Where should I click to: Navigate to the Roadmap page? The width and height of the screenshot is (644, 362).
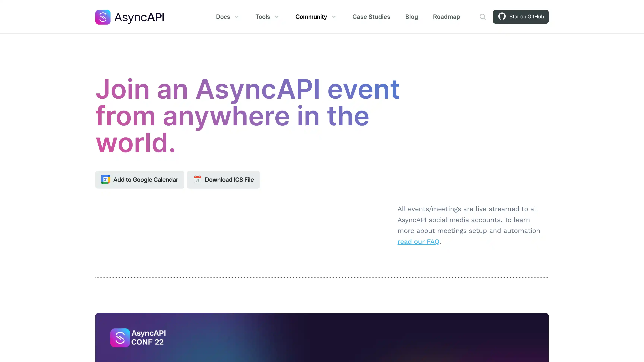click(x=446, y=17)
